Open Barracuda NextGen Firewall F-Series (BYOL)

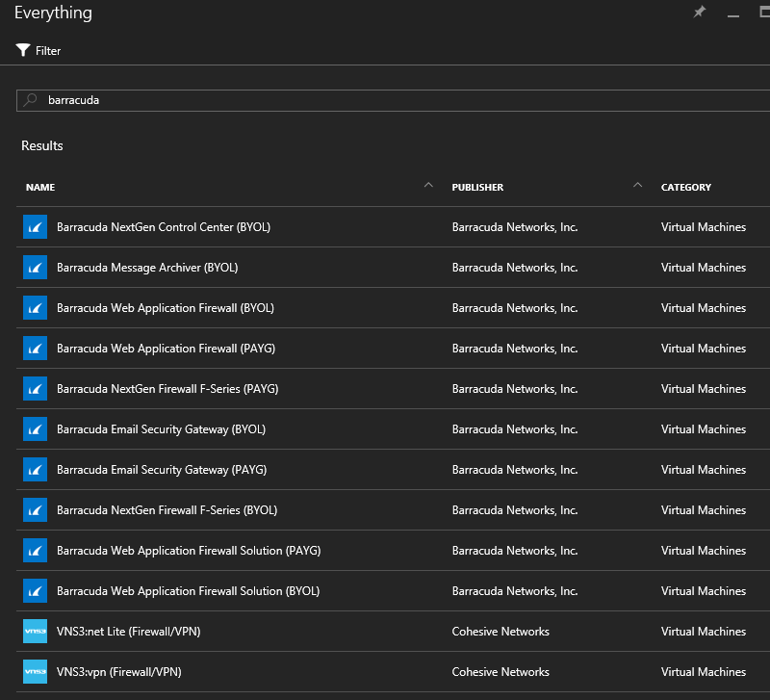tap(167, 510)
